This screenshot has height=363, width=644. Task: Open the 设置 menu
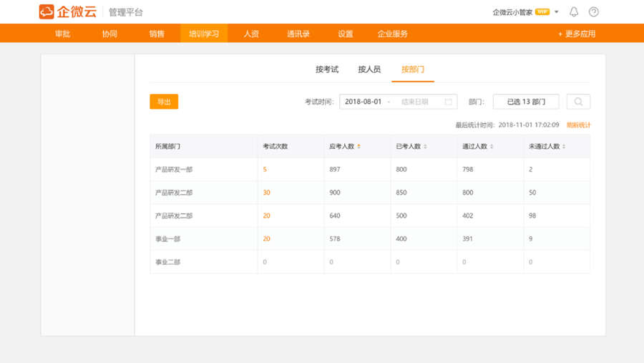[346, 34]
